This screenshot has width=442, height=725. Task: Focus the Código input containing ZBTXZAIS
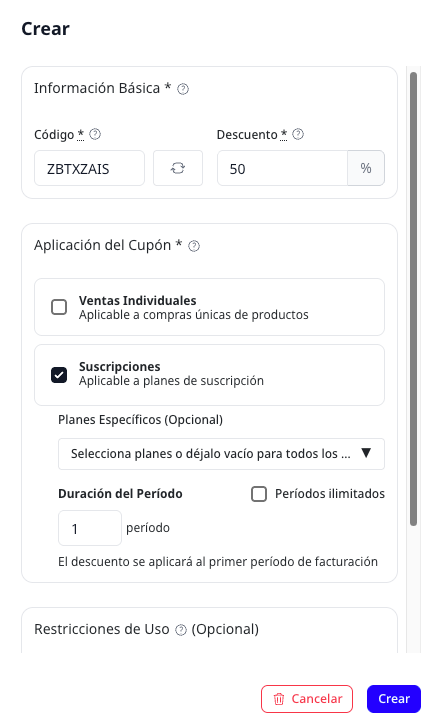tap(89, 168)
